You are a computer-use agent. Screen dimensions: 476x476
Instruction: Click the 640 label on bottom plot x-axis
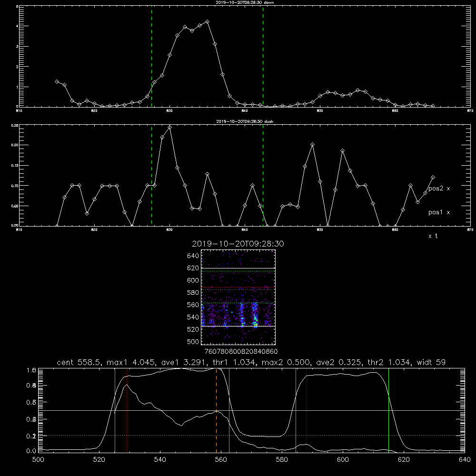tap(465, 460)
